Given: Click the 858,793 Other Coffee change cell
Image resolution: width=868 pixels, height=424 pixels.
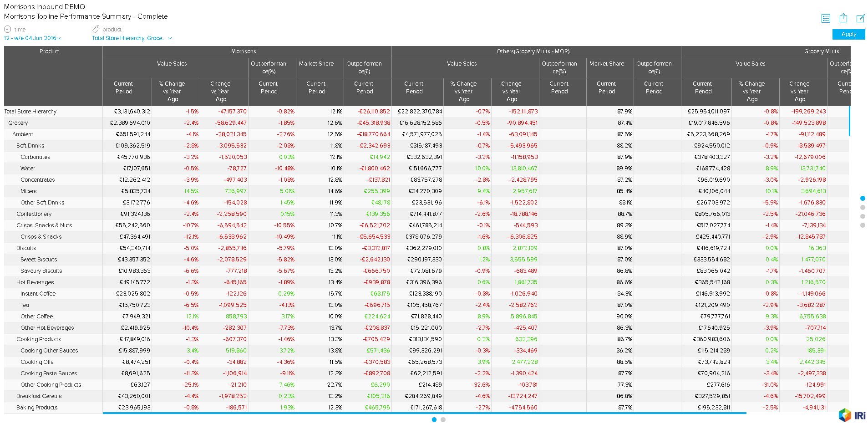Looking at the screenshot, I should pyautogui.click(x=224, y=317).
